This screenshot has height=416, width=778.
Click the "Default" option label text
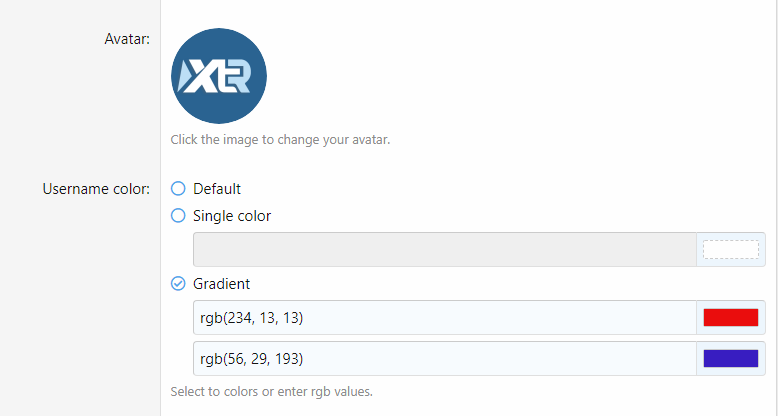(x=217, y=188)
